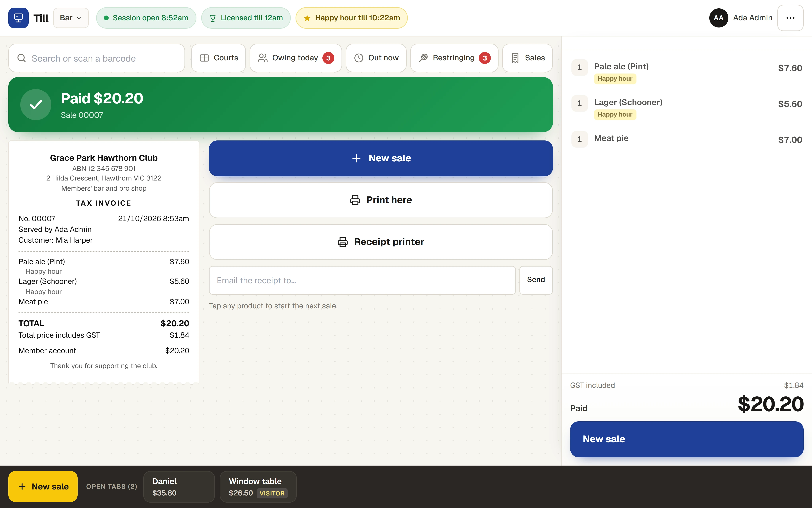Click the GST included $1.84 value
Screen dimensions: 812x508
[793, 385]
